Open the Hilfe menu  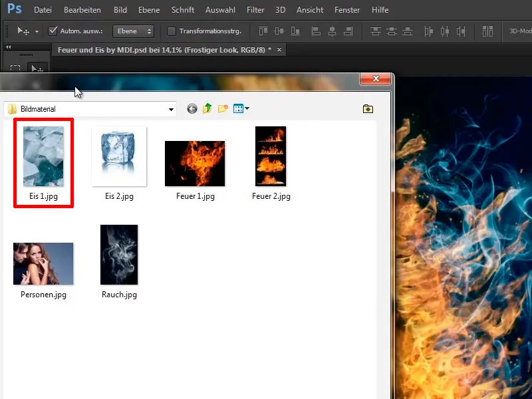[x=380, y=10]
